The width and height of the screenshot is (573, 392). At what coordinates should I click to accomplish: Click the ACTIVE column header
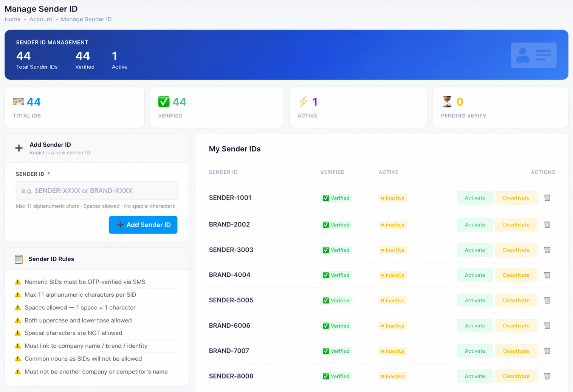point(389,172)
